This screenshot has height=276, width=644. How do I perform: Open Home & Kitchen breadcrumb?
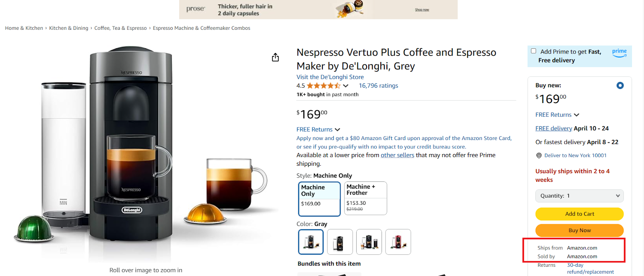click(24, 28)
